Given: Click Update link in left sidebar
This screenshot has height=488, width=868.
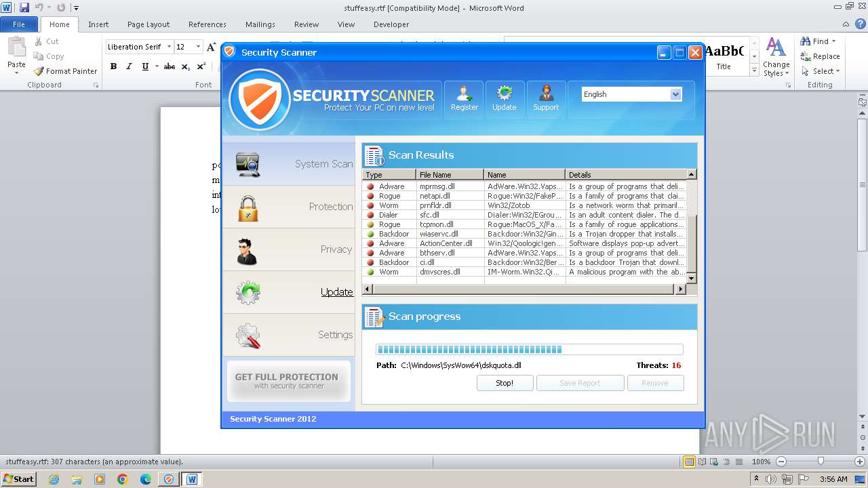Looking at the screenshot, I should click(336, 292).
